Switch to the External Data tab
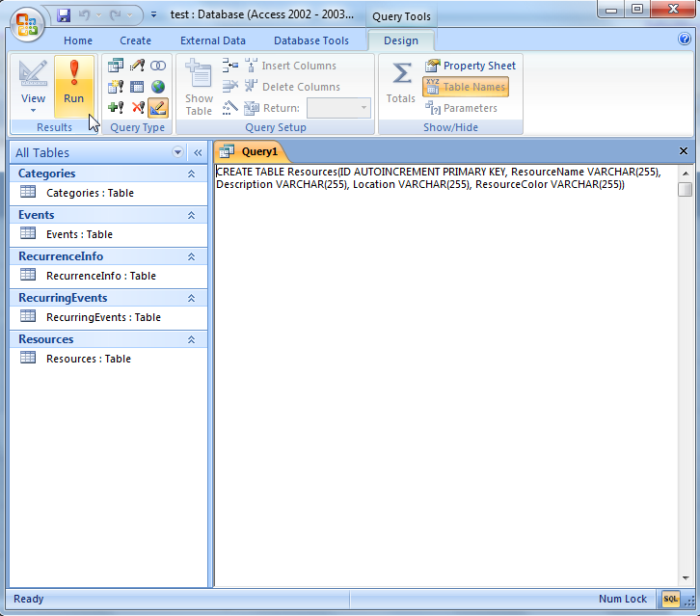The image size is (700, 616). point(212,40)
